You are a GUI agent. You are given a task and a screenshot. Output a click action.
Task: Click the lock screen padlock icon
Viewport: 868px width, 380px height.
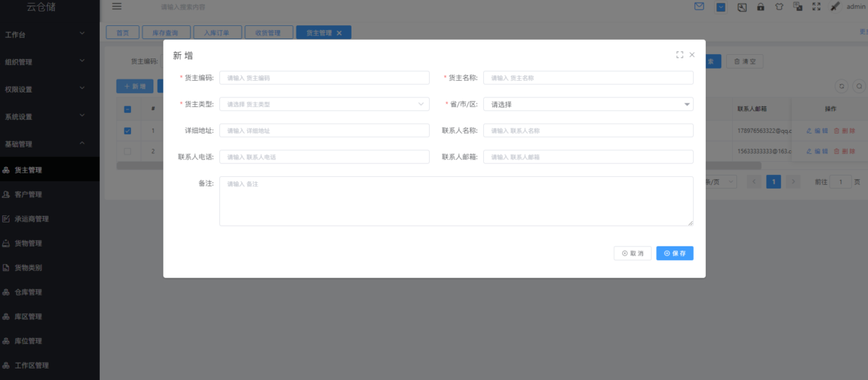click(761, 7)
